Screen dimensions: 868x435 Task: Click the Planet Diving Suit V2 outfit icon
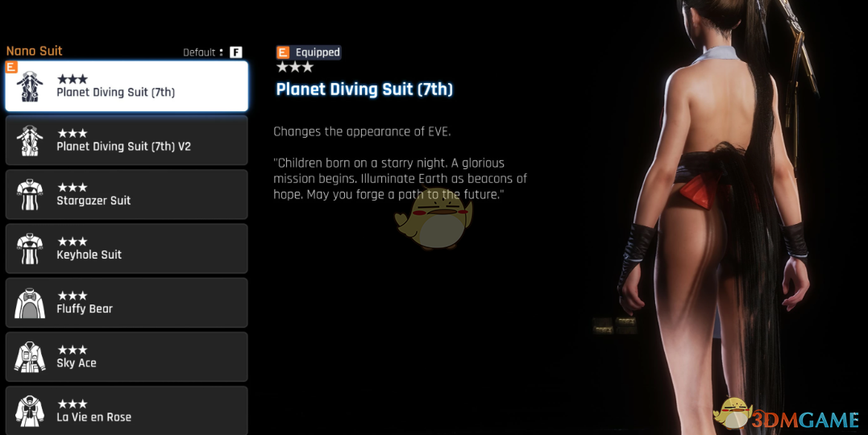(30, 141)
